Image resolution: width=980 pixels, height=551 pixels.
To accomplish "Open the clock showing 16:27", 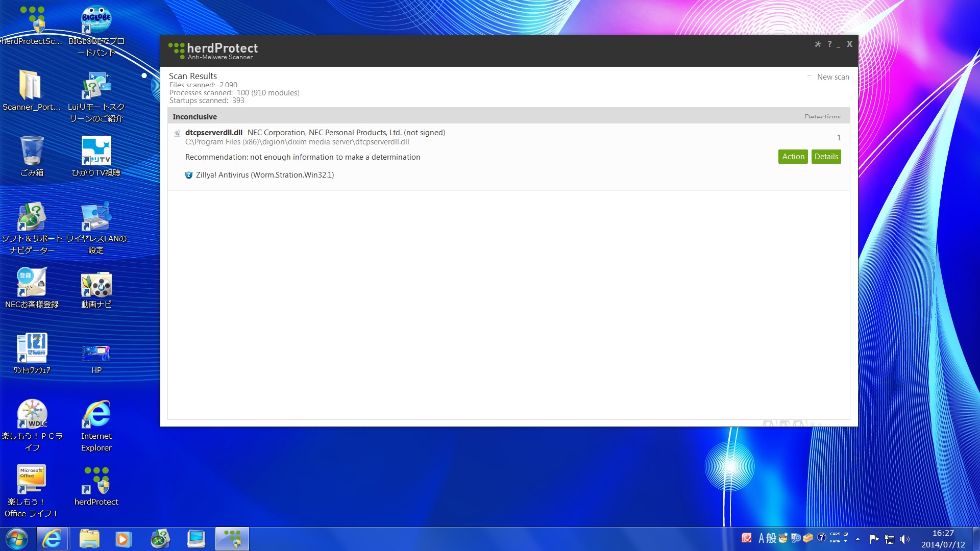I will (x=943, y=539).
